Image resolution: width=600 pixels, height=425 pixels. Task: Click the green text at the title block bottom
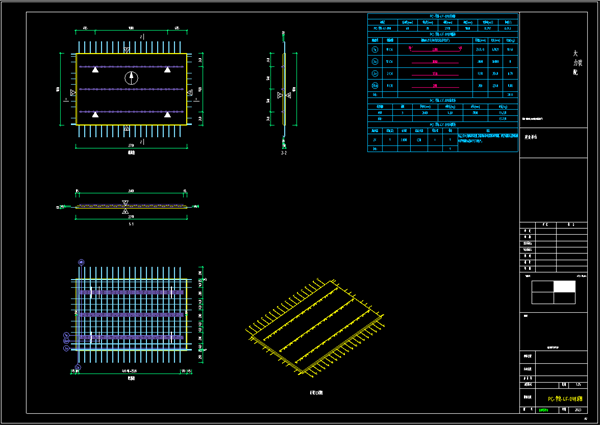point(543,410)
